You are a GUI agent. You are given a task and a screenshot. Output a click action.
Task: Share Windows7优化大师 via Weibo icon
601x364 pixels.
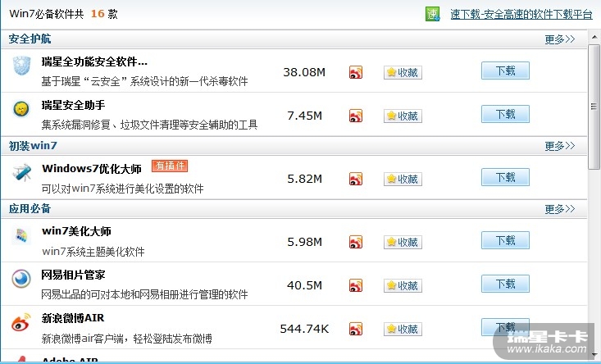356,179
